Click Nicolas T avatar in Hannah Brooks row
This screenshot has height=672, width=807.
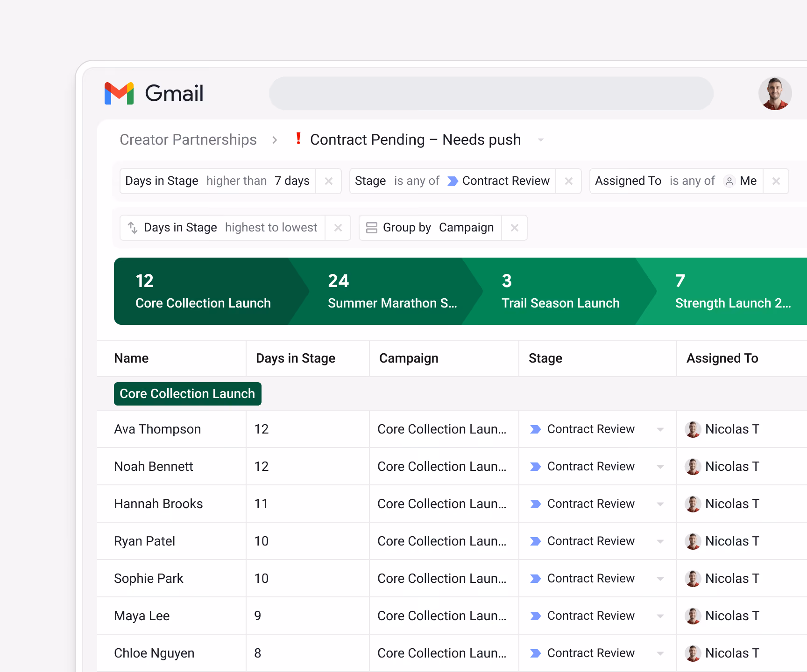[693, 504]
